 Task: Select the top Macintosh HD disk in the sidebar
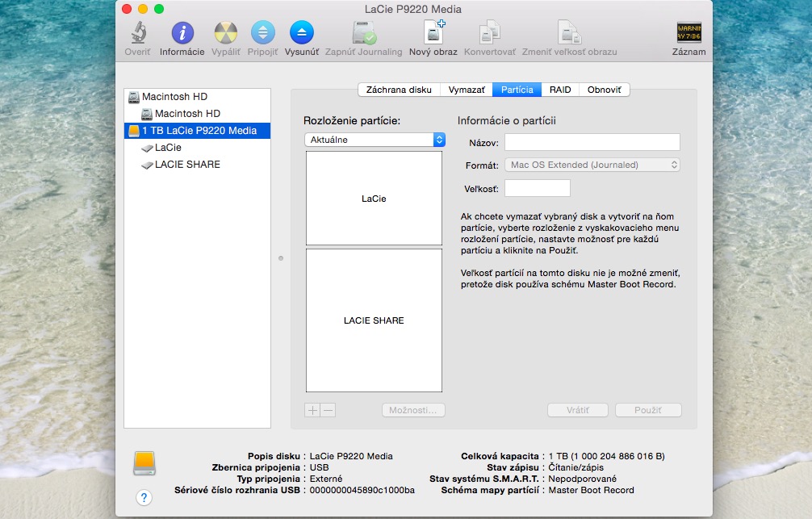[x=197, y=97]
